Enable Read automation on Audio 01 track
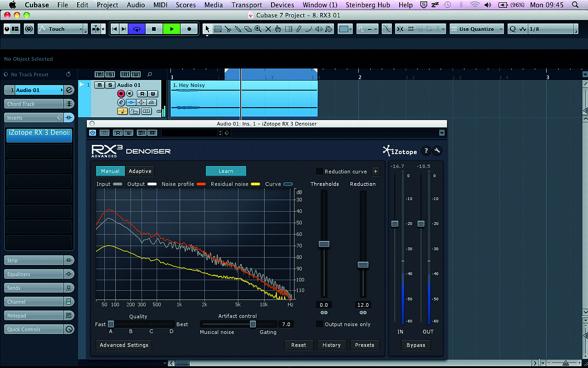 point(142,94)
